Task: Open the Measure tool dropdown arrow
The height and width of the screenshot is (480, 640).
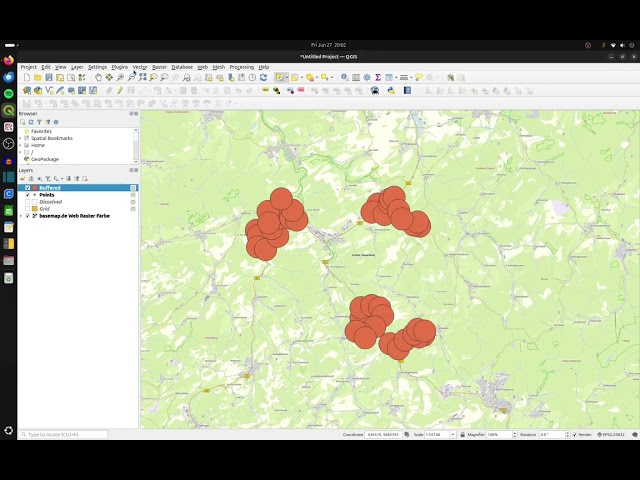Action: pos(411,78)
